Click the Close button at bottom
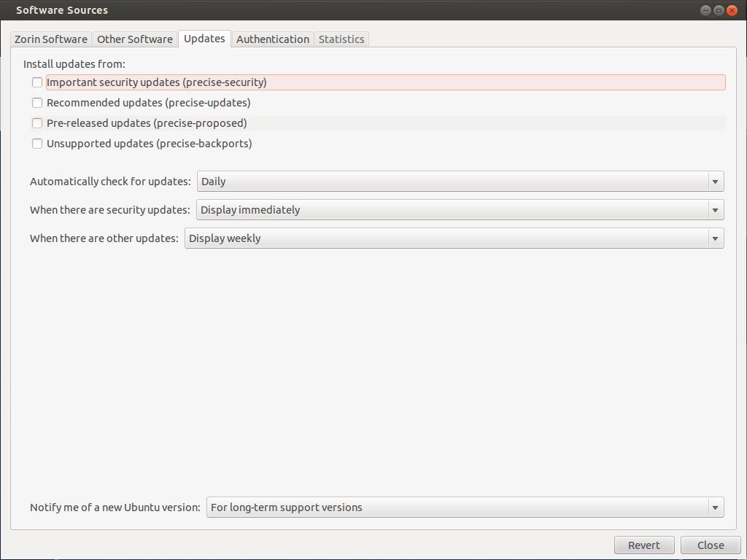Viewport: 747px width, 560px height. [711, 545]
